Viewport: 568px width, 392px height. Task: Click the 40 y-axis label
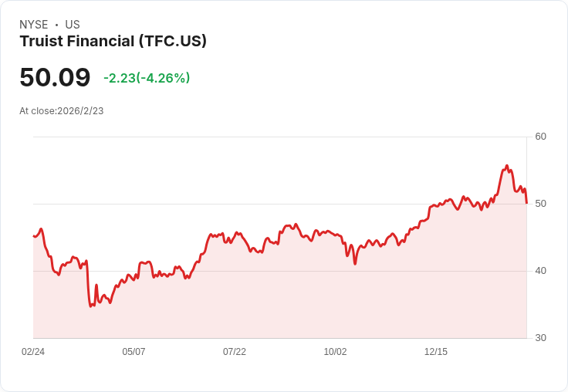pyautogui.click(x=540, y=271)
